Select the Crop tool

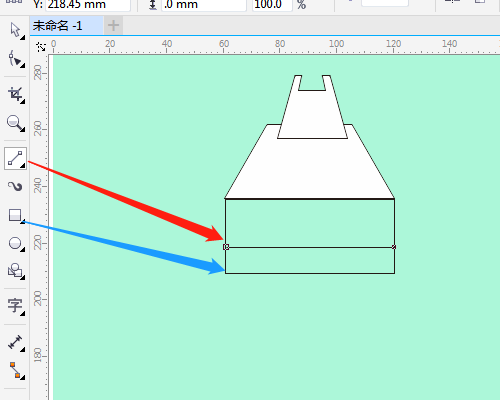coord(15,95)
